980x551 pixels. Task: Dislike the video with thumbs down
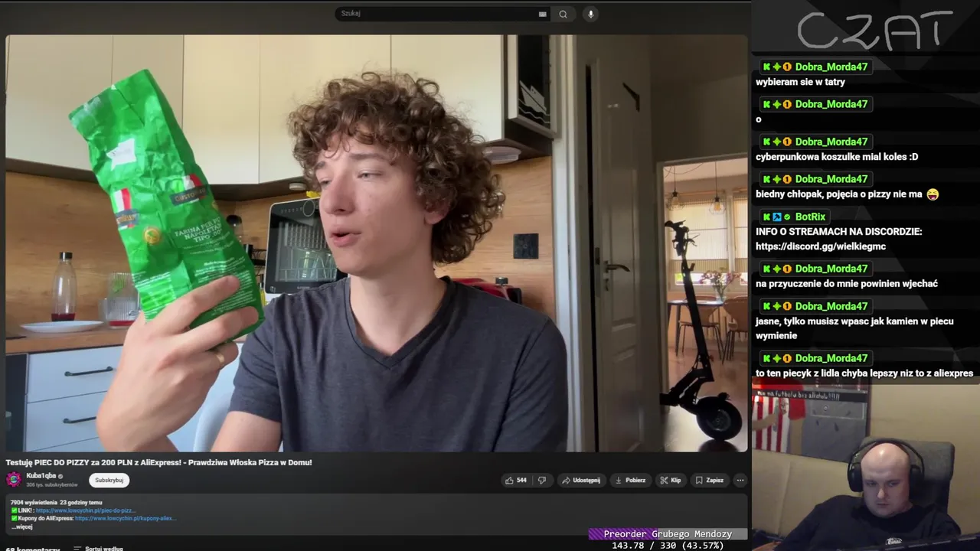(x=542, y=480)
